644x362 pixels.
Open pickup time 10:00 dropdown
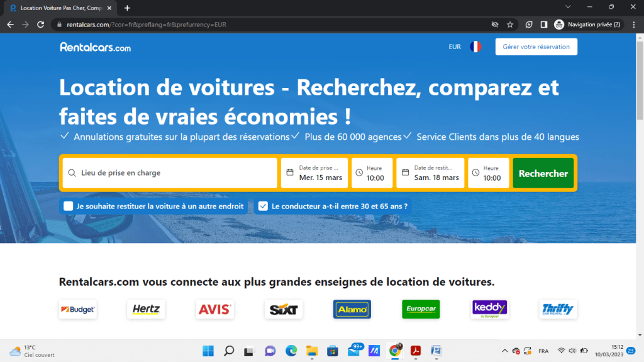(x=372, y=173)
